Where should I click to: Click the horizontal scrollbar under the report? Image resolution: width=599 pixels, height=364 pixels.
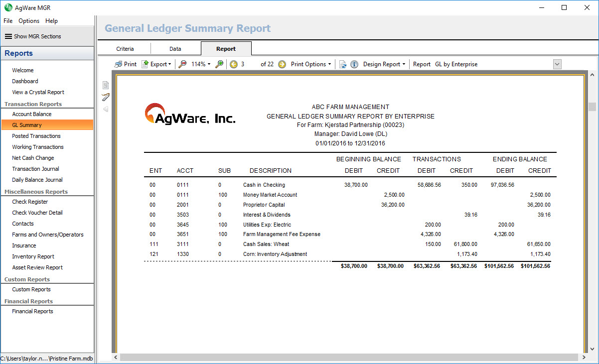coord(349,357)
